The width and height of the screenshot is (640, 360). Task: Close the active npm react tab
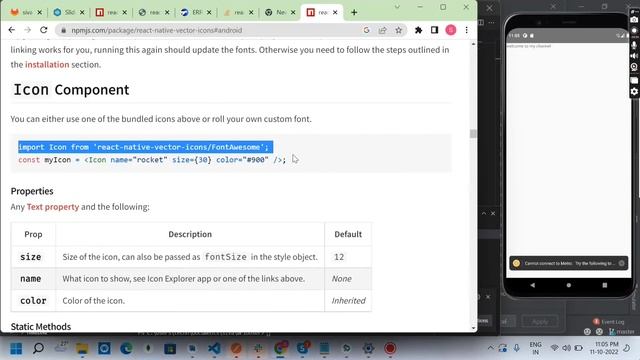point(335,12)
